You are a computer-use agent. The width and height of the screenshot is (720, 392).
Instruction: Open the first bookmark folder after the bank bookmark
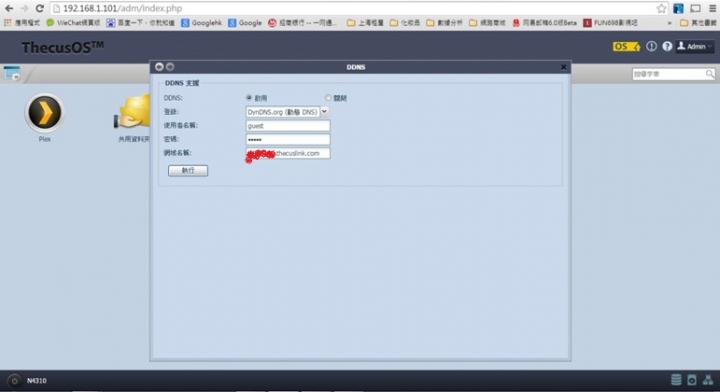point(365,22)
